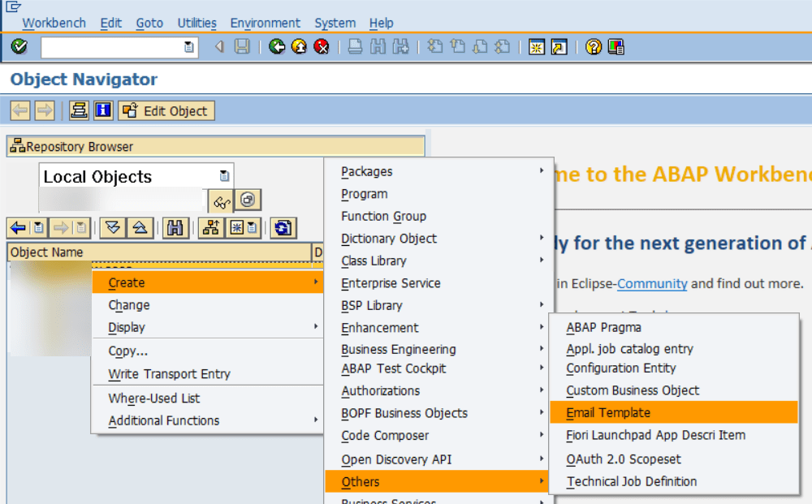812x504 pixels.
Task: Click the Print icon in toolbar
Action: click(356, 47)
